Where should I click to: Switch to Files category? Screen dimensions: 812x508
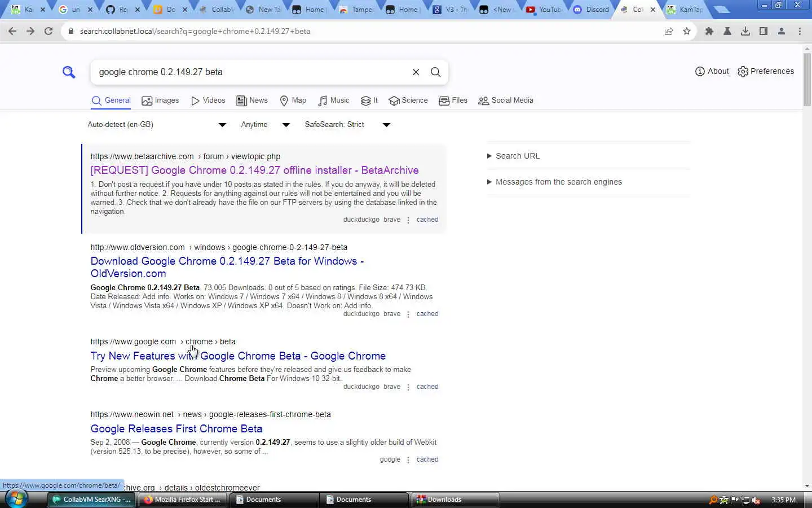point(453,100)
